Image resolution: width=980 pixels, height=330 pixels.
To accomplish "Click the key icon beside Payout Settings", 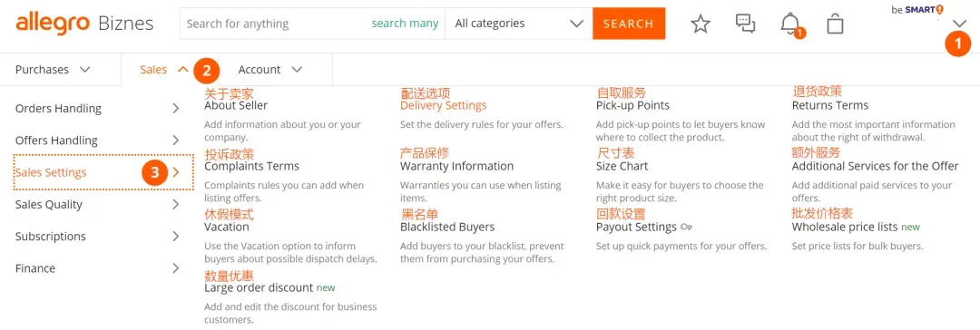I will click(x=686, y=228).
